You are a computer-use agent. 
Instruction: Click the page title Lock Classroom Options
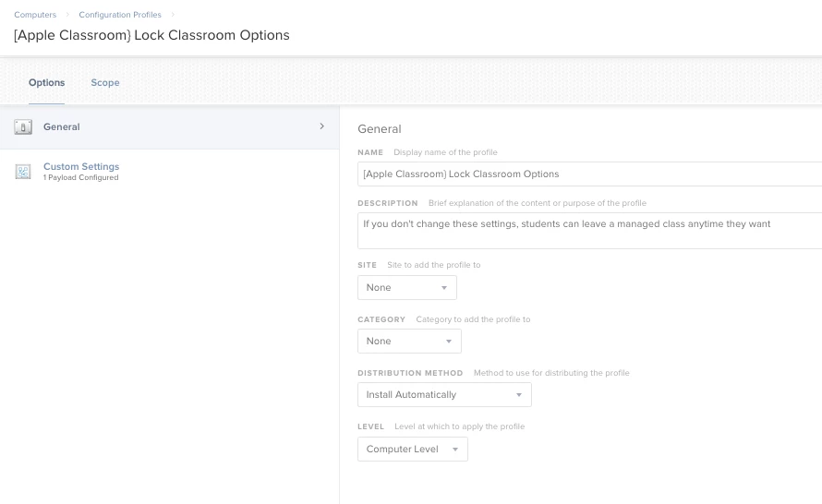pyautogui.click(x=151, y=35)
